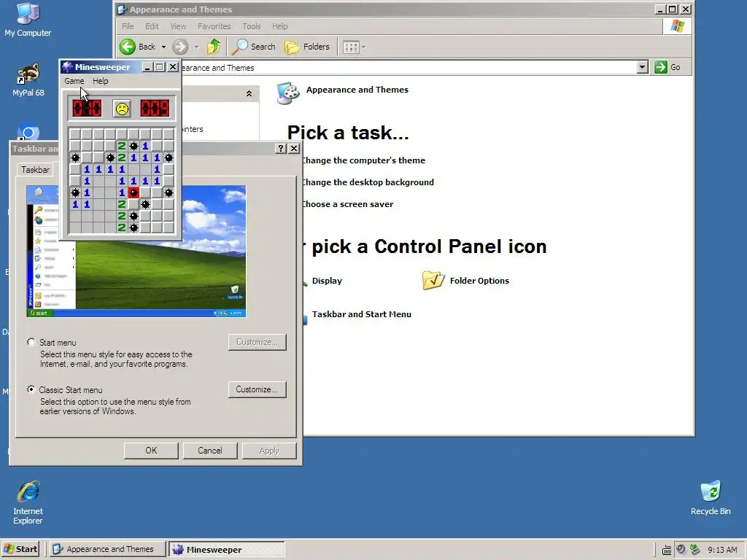Open Taskbar and Start Menu link

(362, 314)
